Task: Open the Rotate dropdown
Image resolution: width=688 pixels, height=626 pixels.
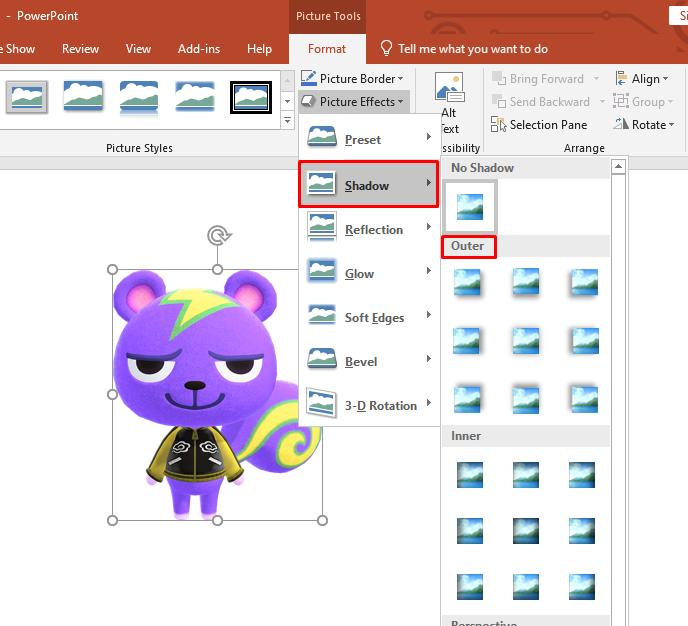Action: (644, 125)
